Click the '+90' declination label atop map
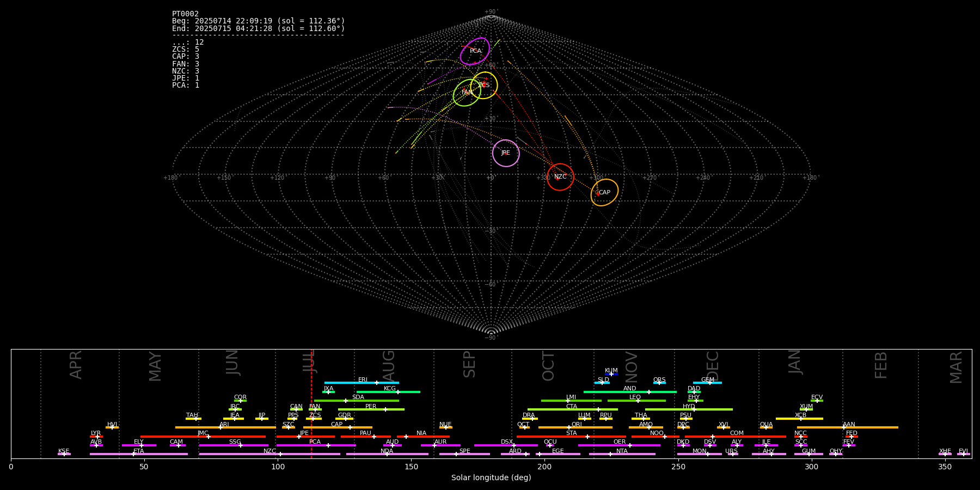Screen dimensions: 980x490 [x=491, y=11]
